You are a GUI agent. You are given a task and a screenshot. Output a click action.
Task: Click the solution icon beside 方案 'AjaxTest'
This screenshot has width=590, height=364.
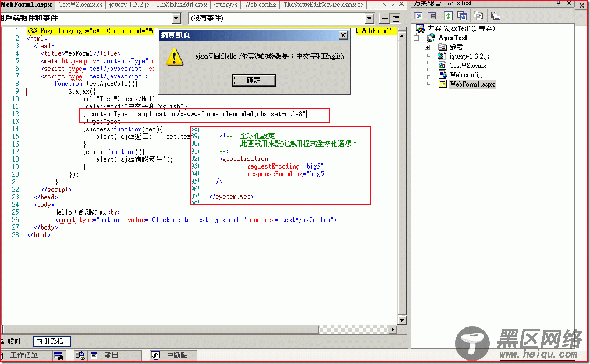coord(420,28)
